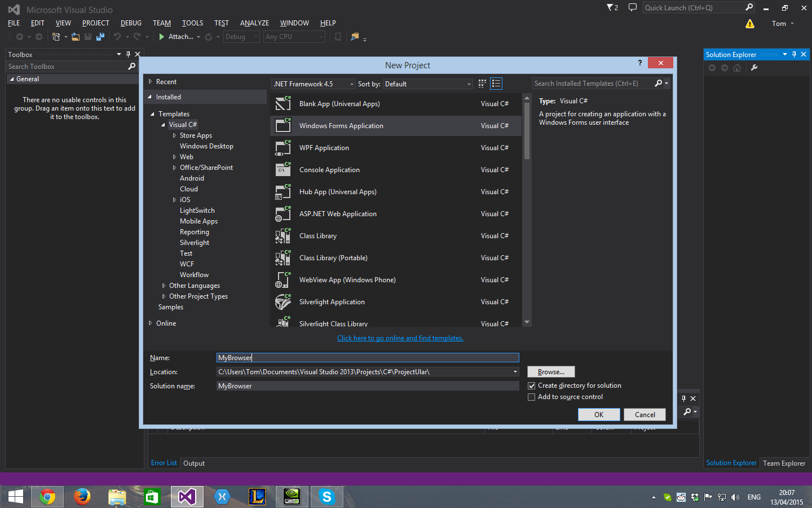Viewport: 812px width, 508px height.
Task: Open the New Project help question mark
Action: click(640, 63)
